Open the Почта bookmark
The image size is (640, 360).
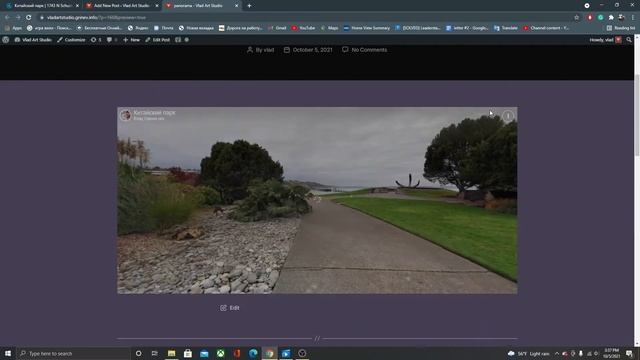tap(163, 28)
